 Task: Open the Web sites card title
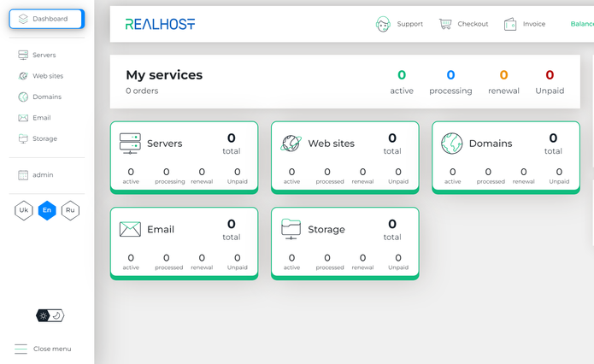pyautogui.click(x=331, y=144)
